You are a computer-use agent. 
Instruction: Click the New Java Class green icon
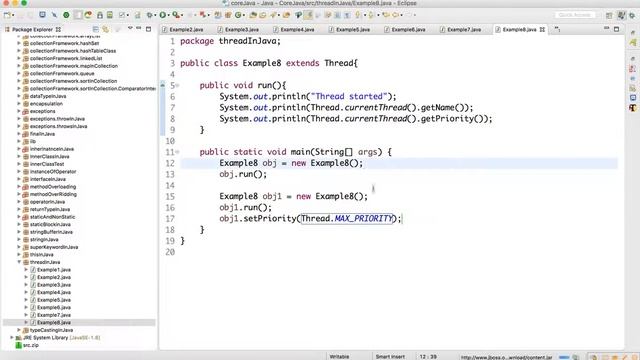pos(238,15)
